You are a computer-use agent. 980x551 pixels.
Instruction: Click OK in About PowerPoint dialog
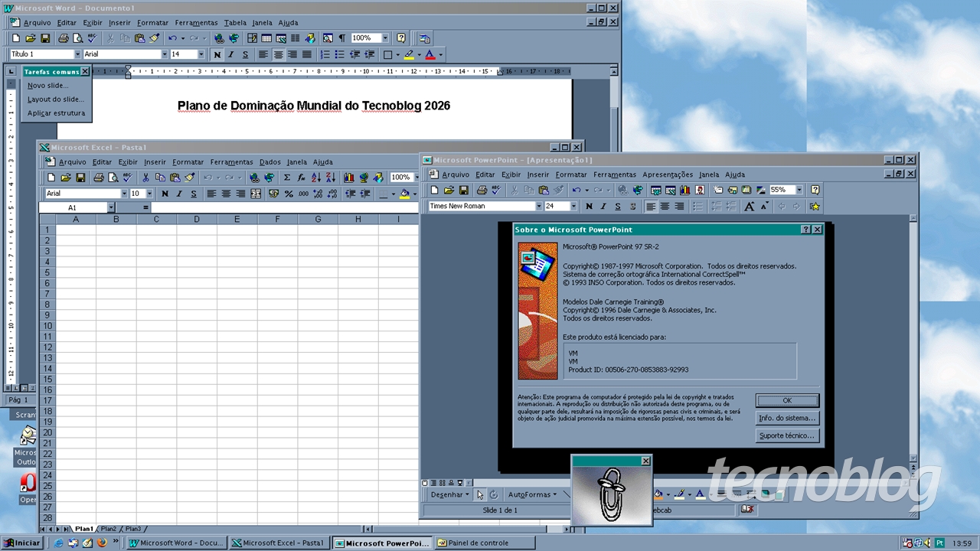click(x=787, y=400)
